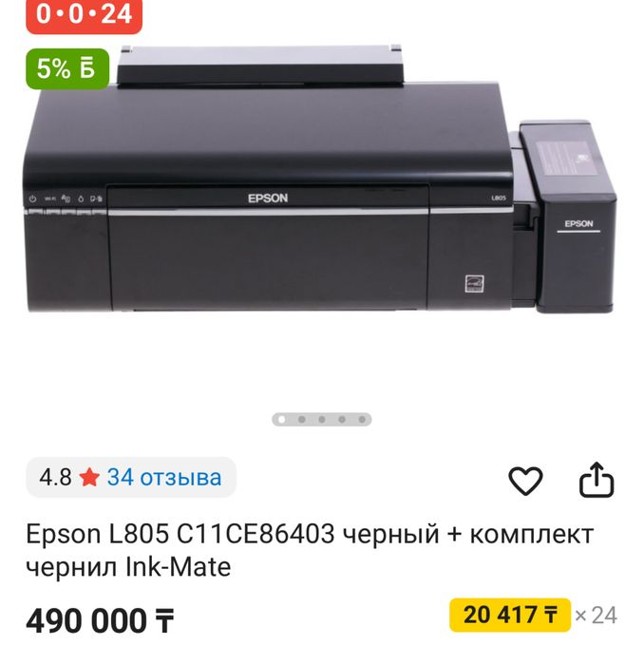Open the 34 отзыва reviews link

pos(164,477)
